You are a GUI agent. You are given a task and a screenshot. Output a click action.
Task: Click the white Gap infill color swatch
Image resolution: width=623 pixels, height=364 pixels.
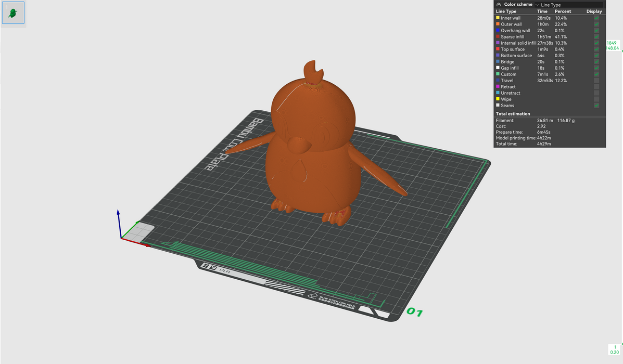click(x=498, y=68)
